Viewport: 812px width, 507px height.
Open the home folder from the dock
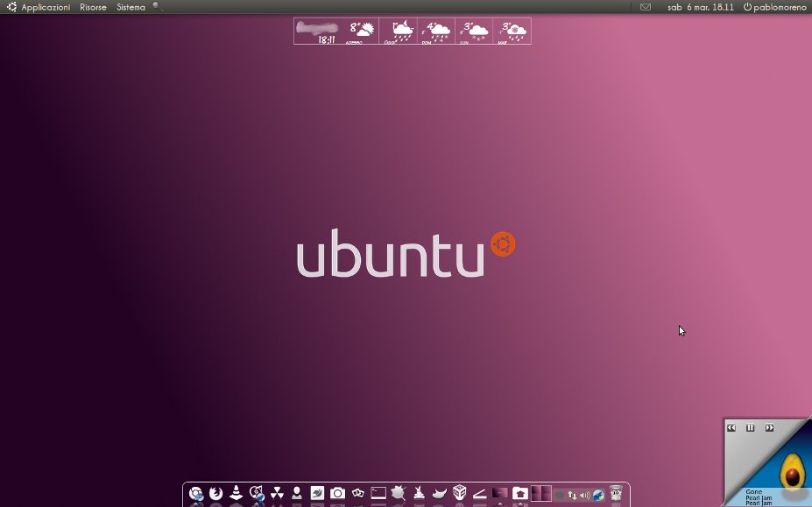(520, 493)
